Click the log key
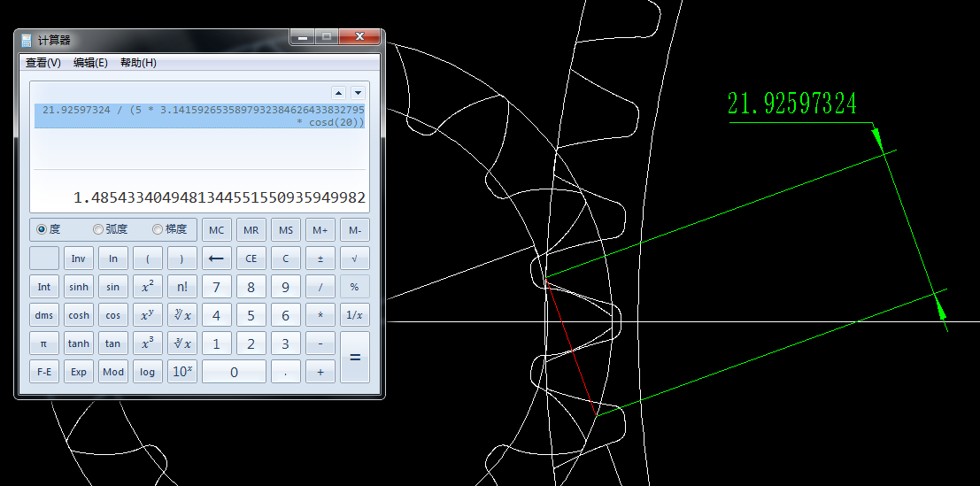The image size is (980, 486). pyautogui.click(x=148, y=372)
